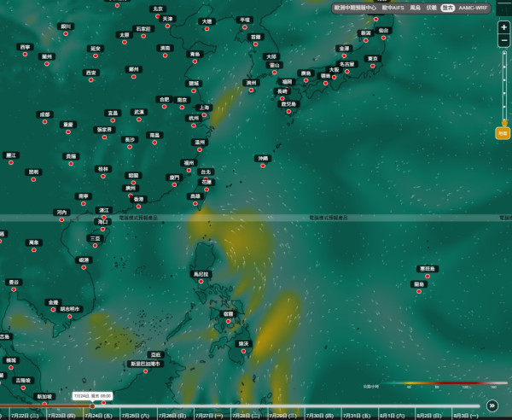Screen dimensions: 512x420
Task: Click the 馬尼拉 city marker dot
Action: coord(201,282)
